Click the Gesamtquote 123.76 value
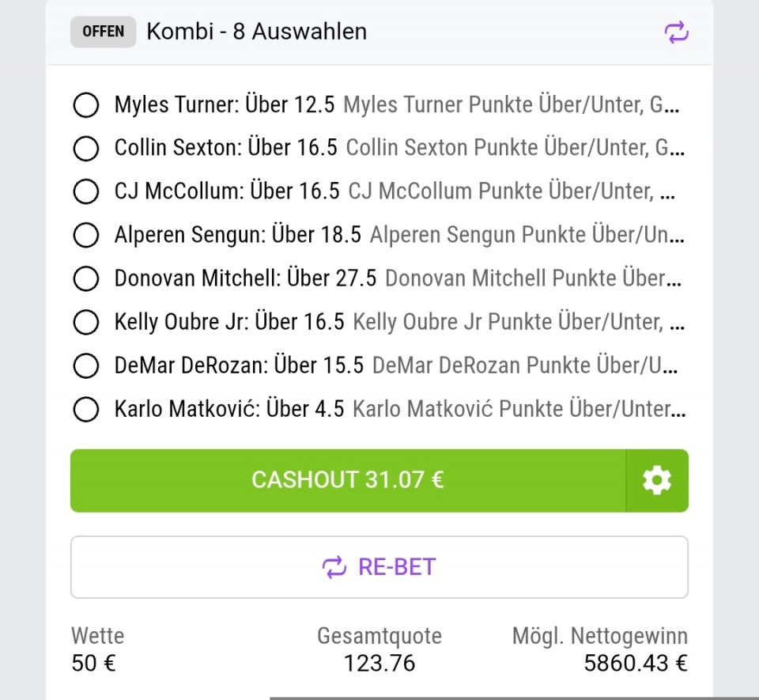Viewport: 759px width, 700px height. (379, 663)
